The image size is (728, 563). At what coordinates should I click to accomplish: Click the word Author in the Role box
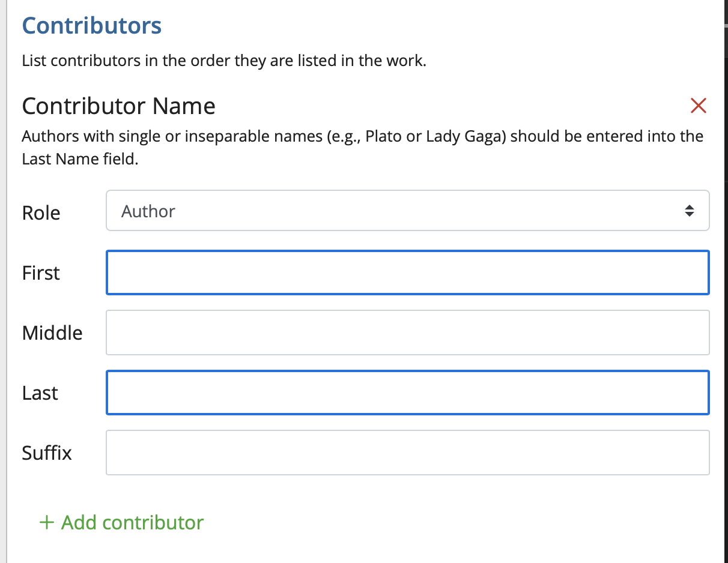[148, 211]
